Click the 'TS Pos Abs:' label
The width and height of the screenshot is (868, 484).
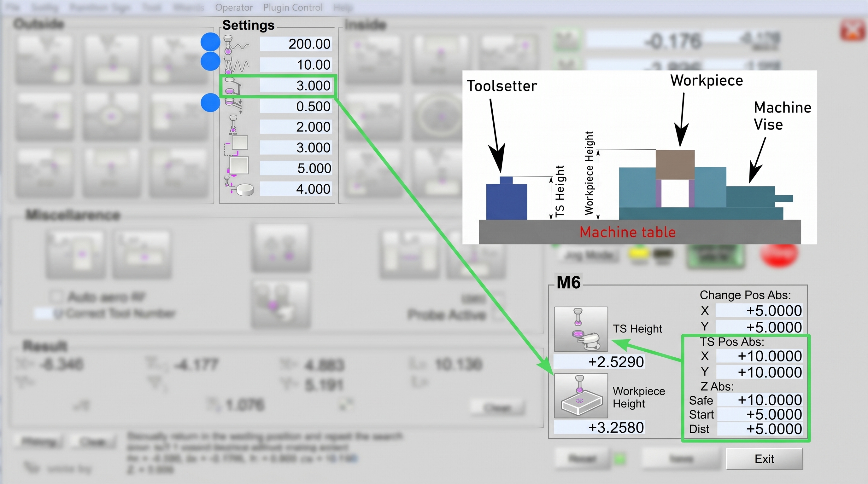coord(732,342)
